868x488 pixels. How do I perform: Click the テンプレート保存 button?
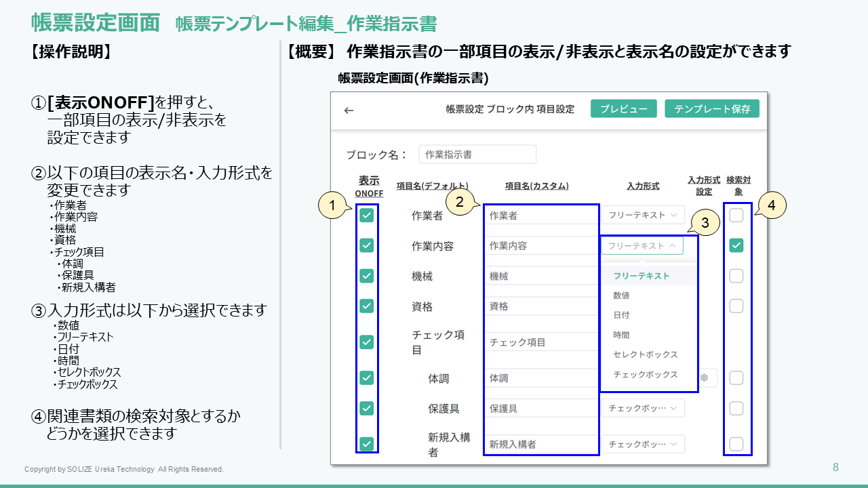[712, 109]
